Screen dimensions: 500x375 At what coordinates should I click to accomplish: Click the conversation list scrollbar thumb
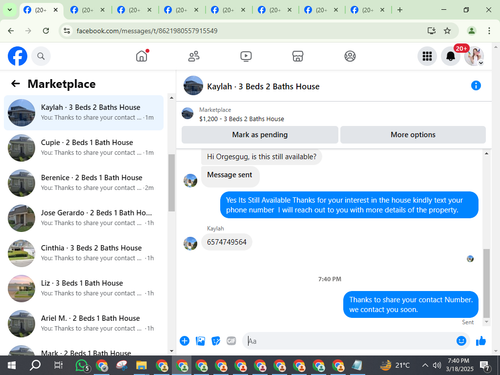coord(171,183)
